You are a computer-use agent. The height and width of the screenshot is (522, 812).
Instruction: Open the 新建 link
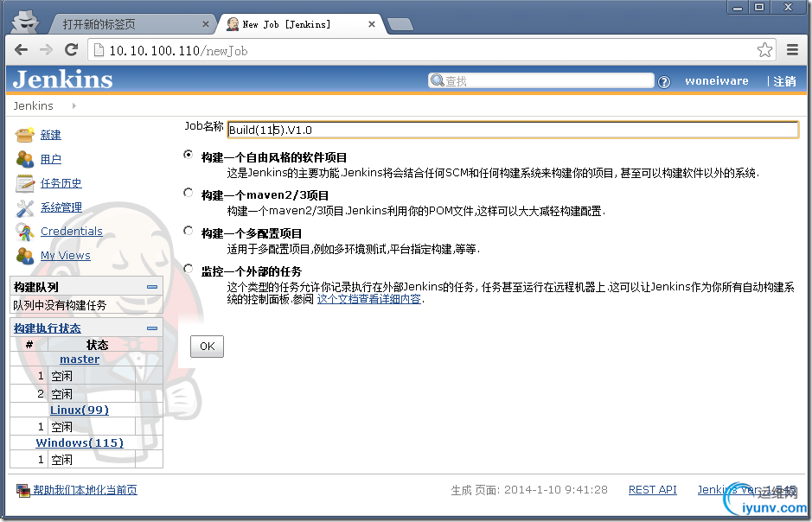(x=51, y=135)
